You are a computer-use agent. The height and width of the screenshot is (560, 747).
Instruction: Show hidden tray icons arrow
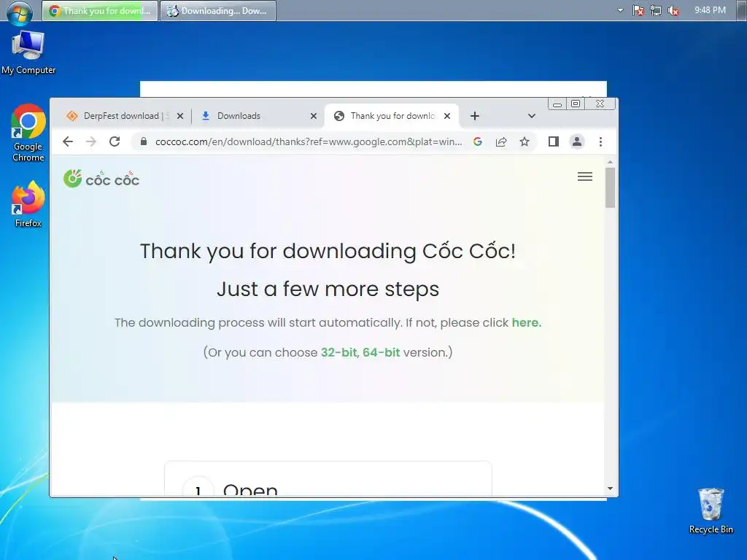coord(620,10)
